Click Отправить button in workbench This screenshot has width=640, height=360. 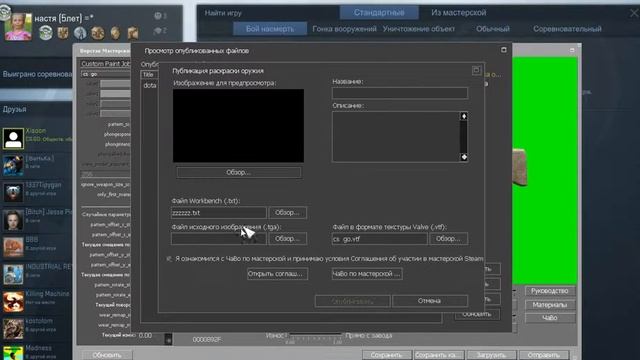[543, 355]
